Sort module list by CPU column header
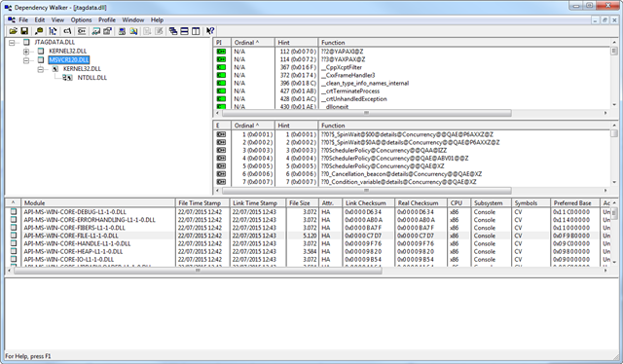The height and width of the screenshot is (364, 623). 458,203
